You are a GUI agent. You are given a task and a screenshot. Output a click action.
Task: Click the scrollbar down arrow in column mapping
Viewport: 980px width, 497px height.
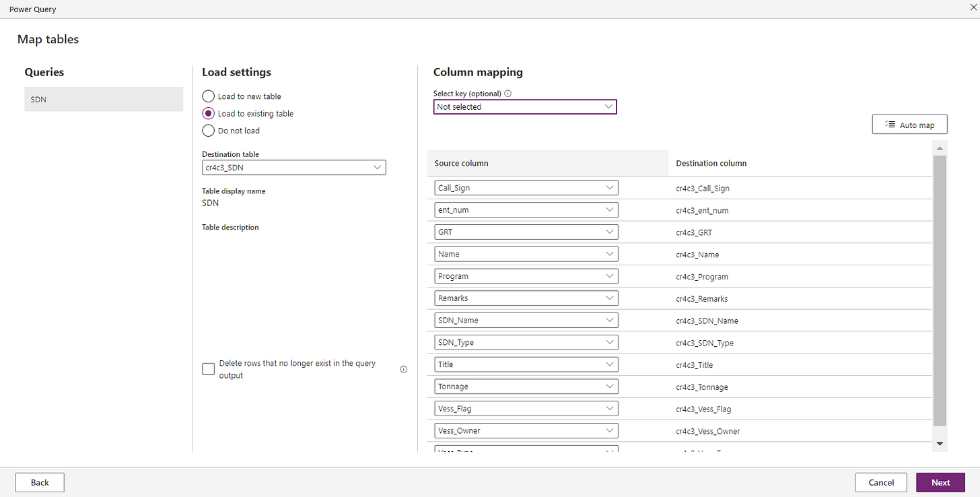coord(940,444)
